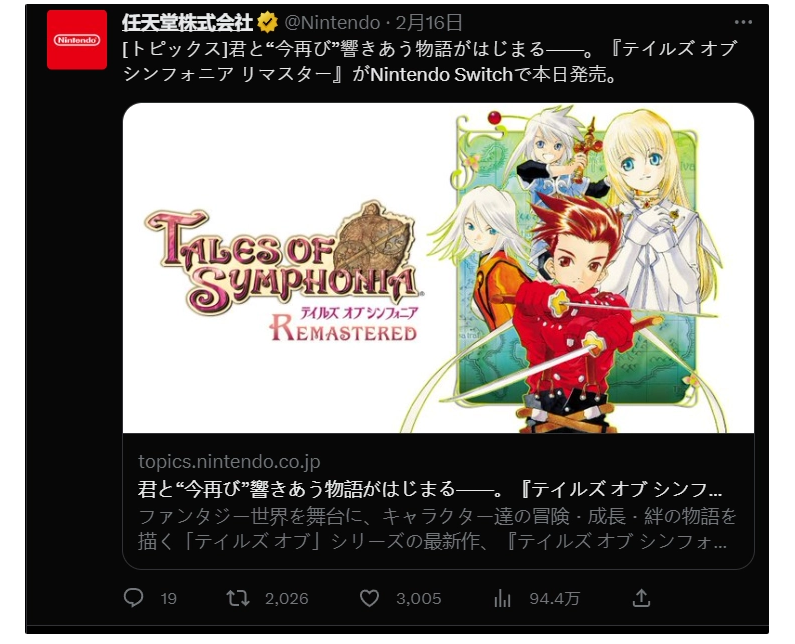The height and width of the screenshot is (644, 795).
Task: Like the tweet with heart icon
Action: (369, 598)
